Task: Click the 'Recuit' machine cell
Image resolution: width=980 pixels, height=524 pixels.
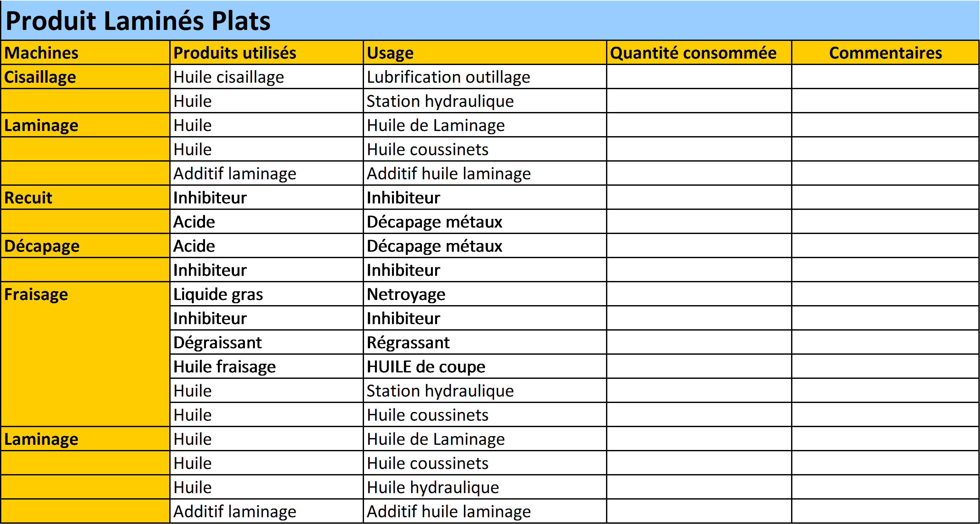Action: tap(28, 198)
